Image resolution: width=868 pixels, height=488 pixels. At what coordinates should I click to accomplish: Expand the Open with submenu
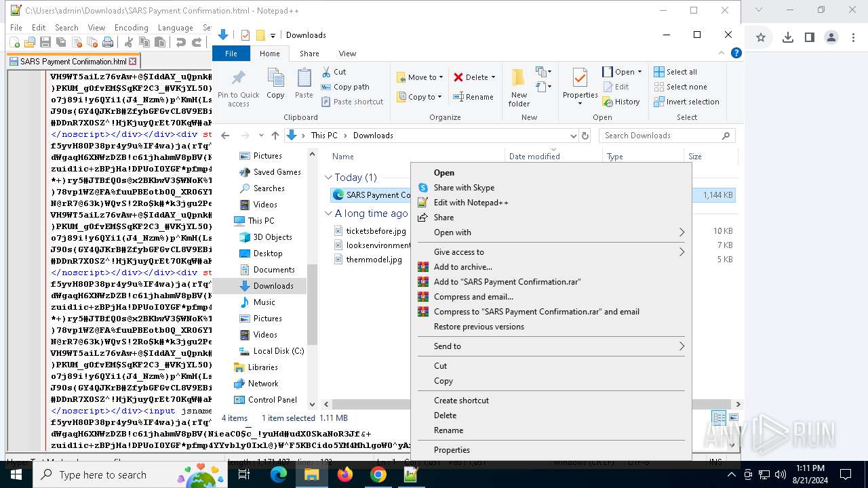pyautogui.click(x=551, y=232)
